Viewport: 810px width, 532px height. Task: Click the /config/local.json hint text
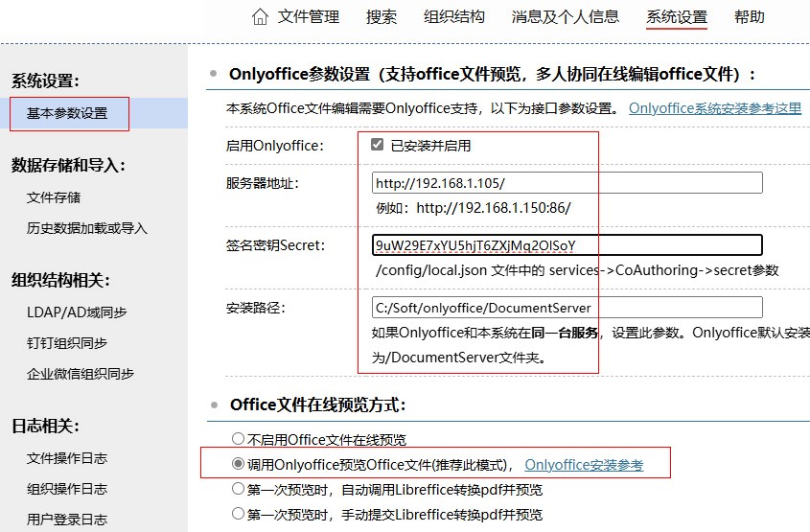tap(577, 270)
